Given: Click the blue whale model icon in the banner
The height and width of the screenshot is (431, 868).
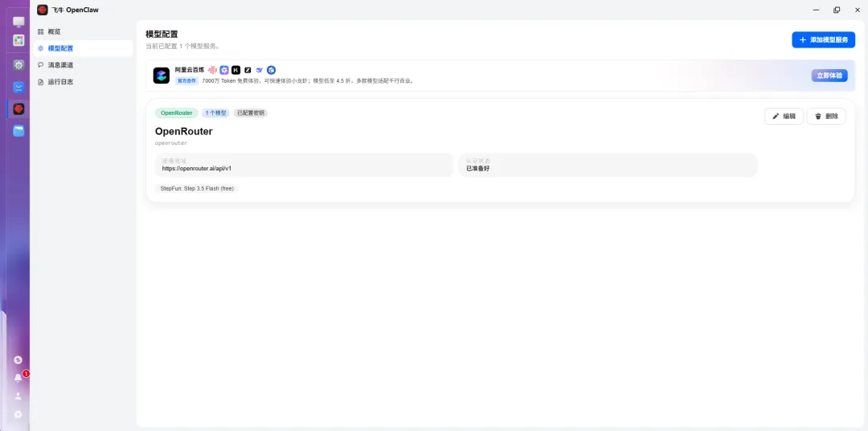Looking at the screenshot, I should [259, 70].
